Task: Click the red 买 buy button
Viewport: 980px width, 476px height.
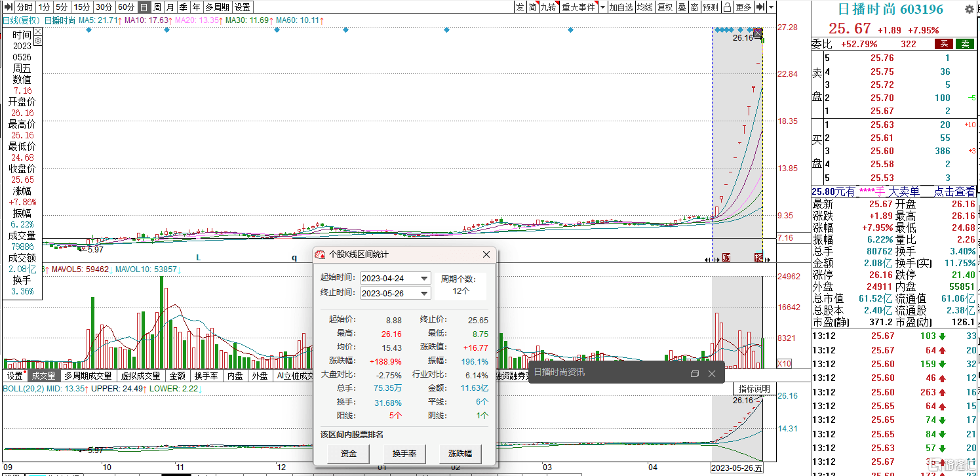Action: click(944, 44)
